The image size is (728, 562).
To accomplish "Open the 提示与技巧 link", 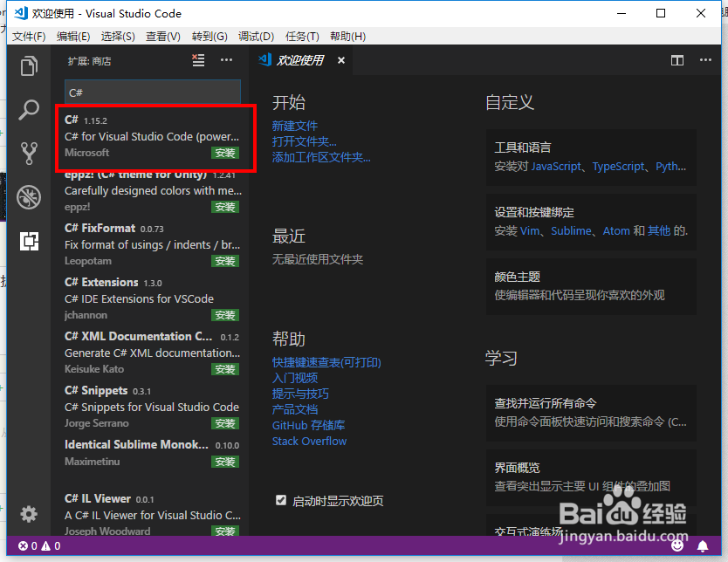I will point(300,394).
